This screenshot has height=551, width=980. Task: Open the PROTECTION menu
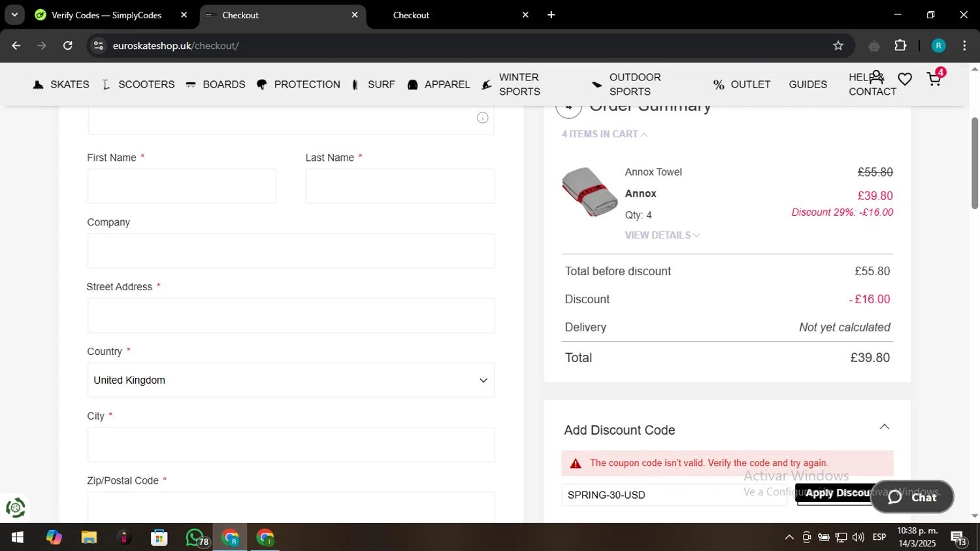coord(299,84)
